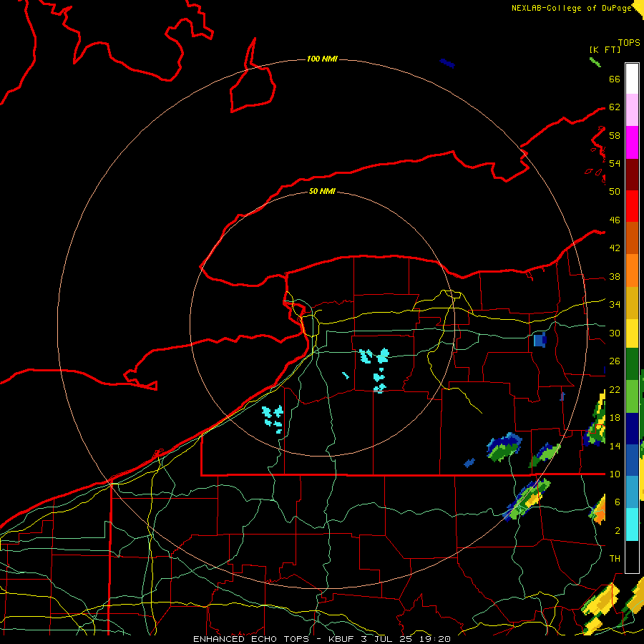This screenshot has height=644, width=644.
Task: Click the green-blue echo cell above state line
Action: click(504, 447)
